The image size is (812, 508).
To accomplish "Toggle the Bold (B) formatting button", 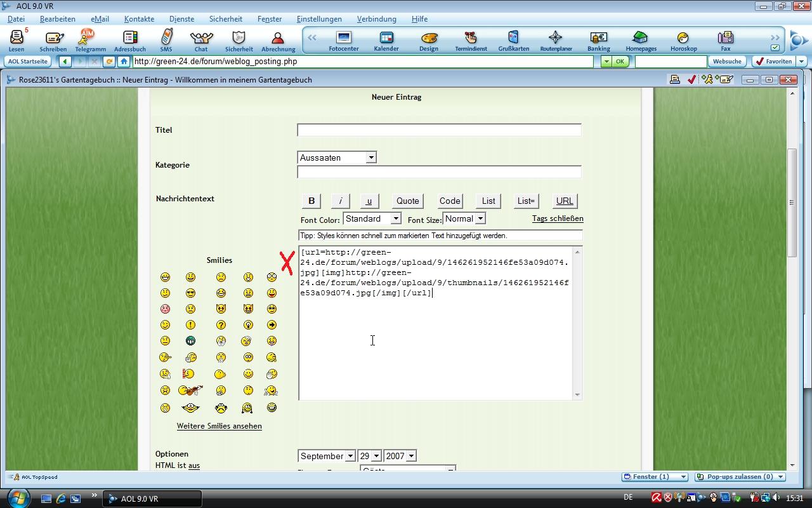I will [x=311, y=201].
